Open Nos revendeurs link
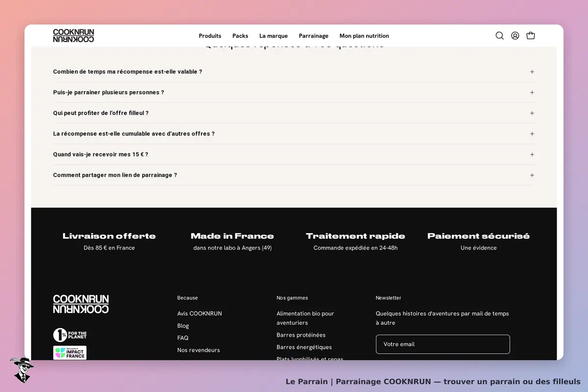588x392 pixels. [x=198, y=350]
